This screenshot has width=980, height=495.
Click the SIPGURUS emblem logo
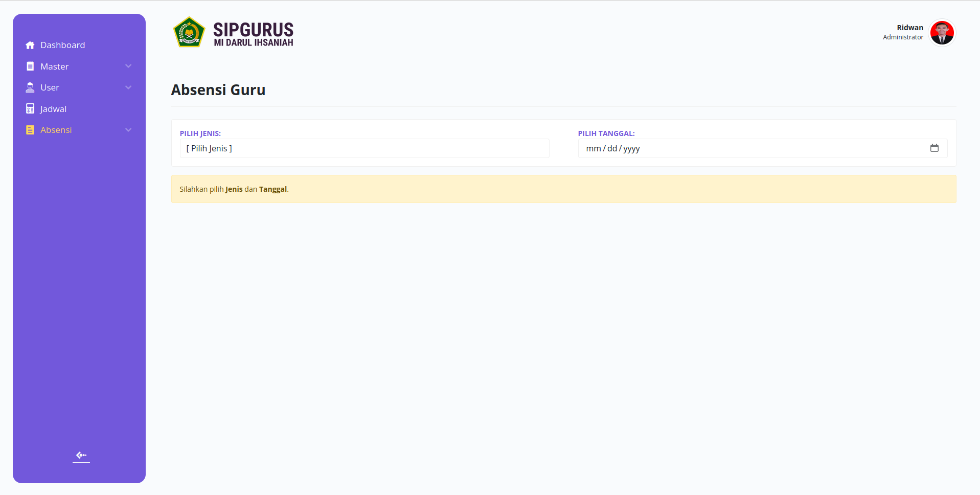point(189,32)
